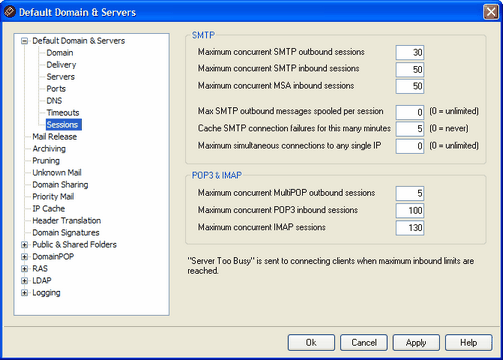Apply the session settings

416,343
